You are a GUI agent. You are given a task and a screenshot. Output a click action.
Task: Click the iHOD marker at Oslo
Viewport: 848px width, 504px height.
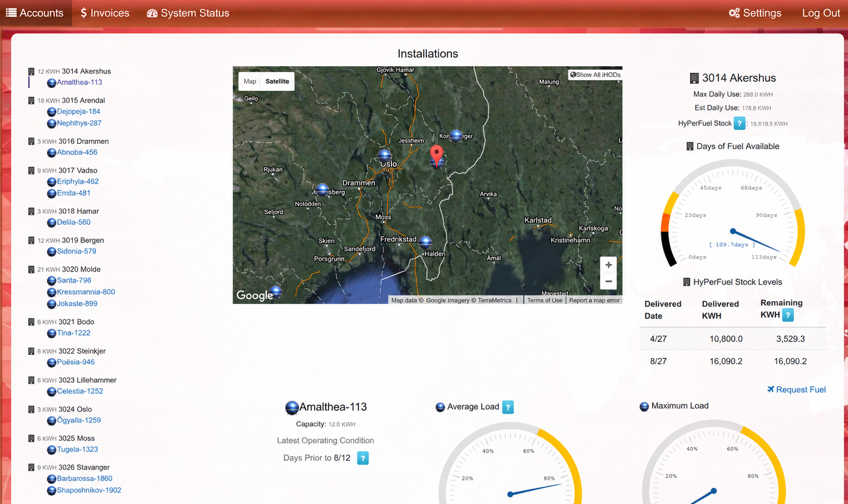coord(385,155)
